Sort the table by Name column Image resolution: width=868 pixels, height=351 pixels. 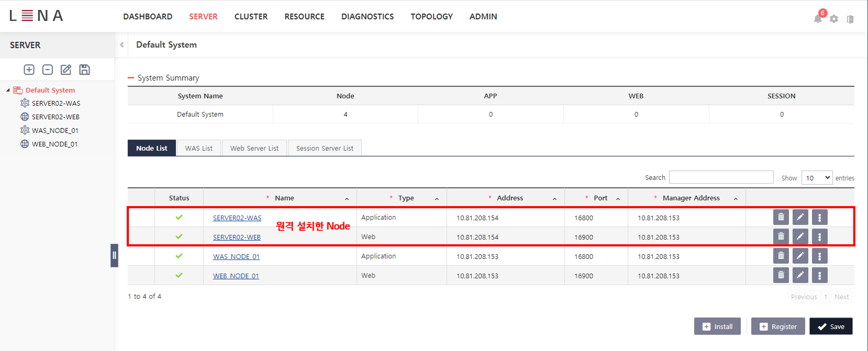coord(284,198)
